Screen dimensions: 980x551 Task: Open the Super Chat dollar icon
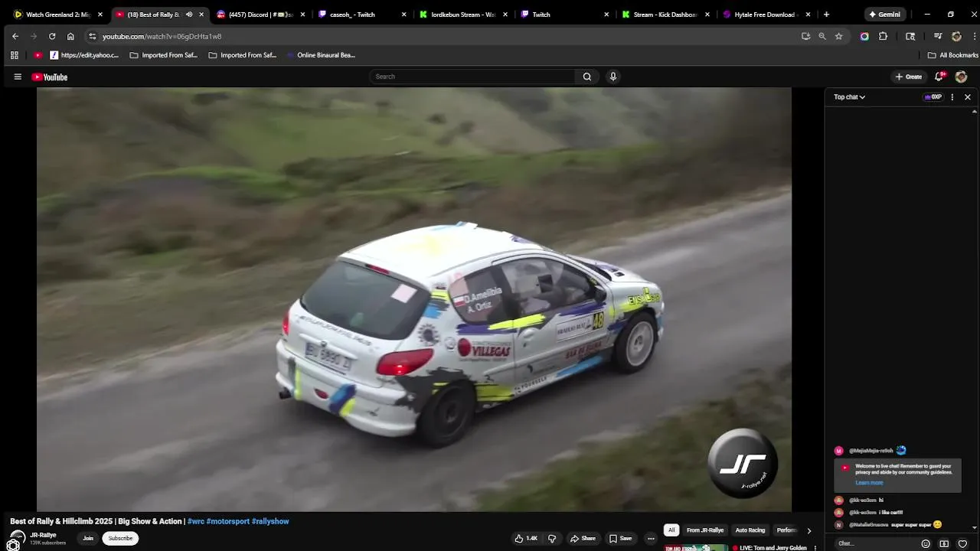[944, 543]
